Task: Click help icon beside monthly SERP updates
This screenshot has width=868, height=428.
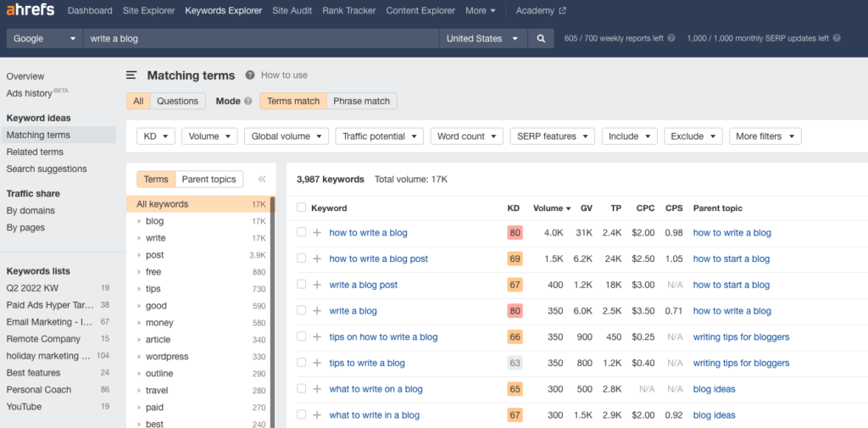Action: (837, 38)
